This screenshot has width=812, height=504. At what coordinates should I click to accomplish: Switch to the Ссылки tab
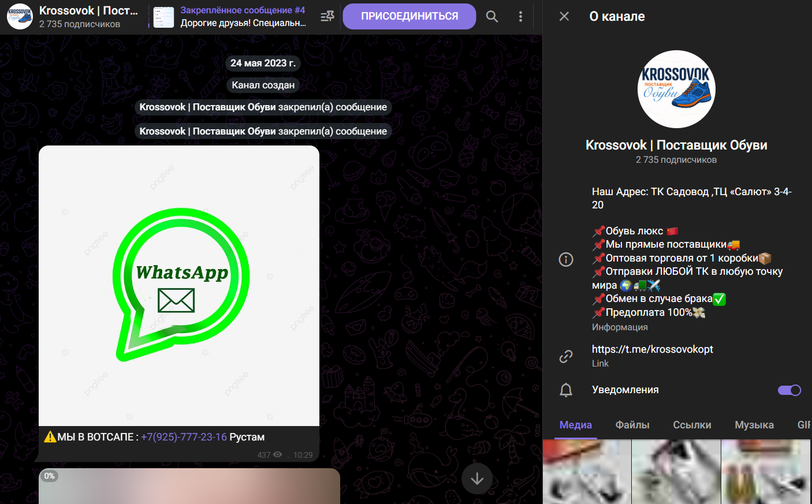click(692, 425)
